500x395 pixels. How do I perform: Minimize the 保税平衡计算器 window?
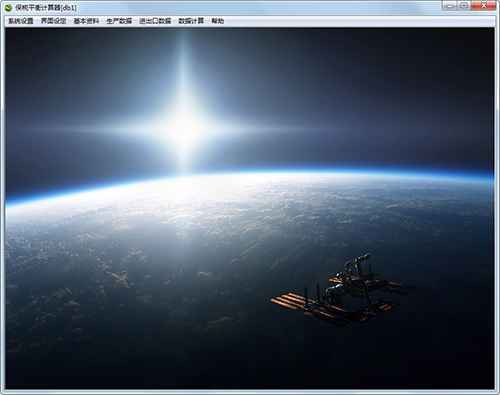[x=450, y=6]
